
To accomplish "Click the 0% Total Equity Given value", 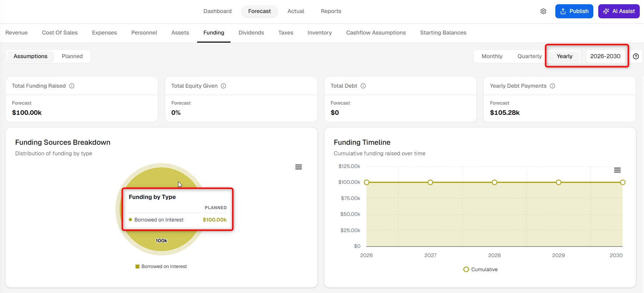I will coord(176,113).
